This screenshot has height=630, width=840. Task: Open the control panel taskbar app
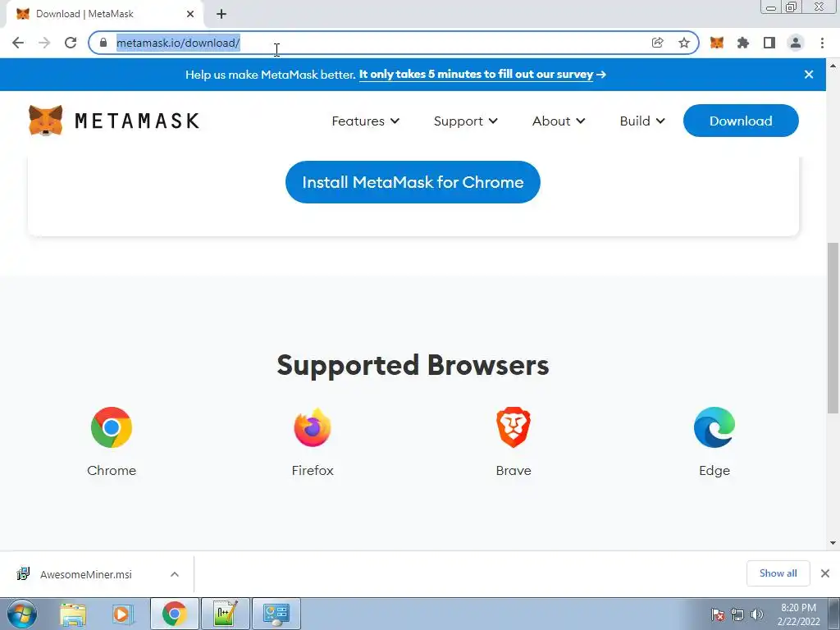point(276,614)
